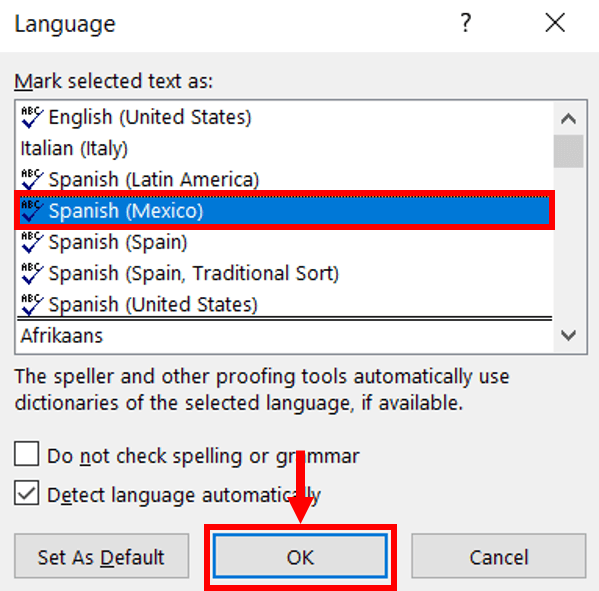
Task: Click the language list scroll up arrow
Action: click(x=568, y=119)
